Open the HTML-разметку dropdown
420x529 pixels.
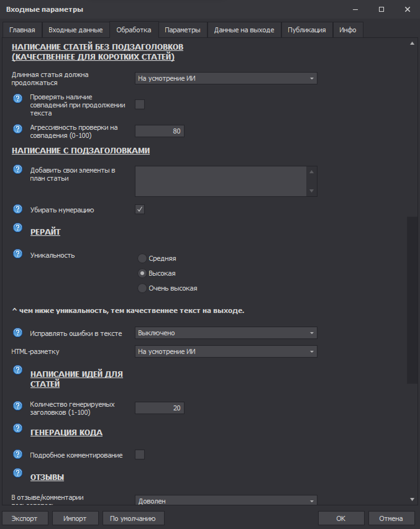pos(226,352)
